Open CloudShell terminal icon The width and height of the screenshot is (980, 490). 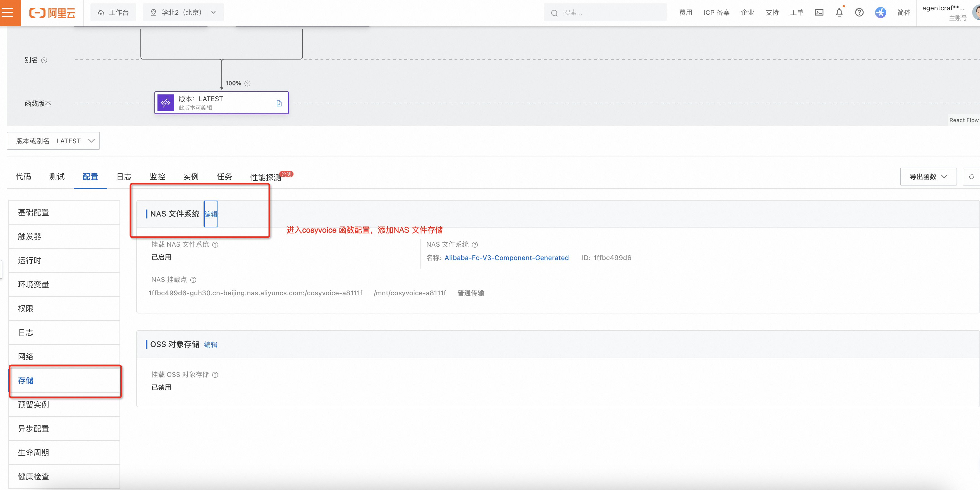819,13
